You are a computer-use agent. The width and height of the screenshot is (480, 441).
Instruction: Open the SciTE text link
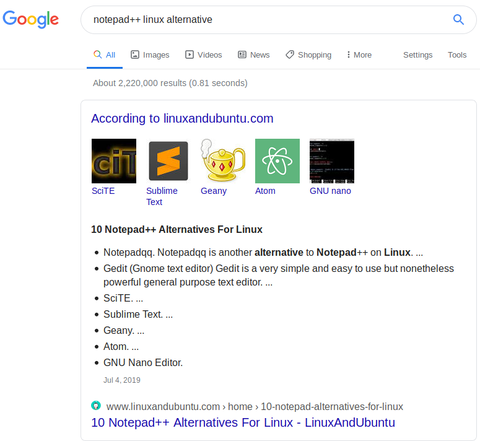pos(103,191)
